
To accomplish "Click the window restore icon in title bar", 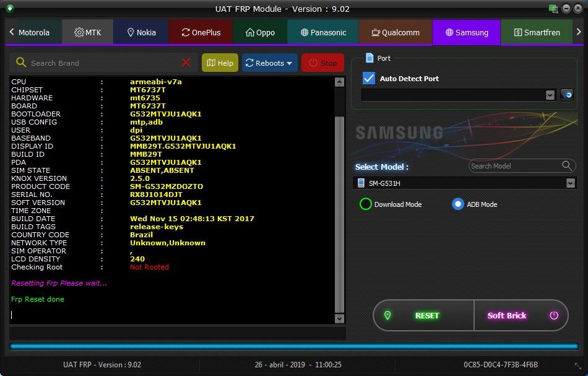I will pyautogui.click(x=553, y=8).
